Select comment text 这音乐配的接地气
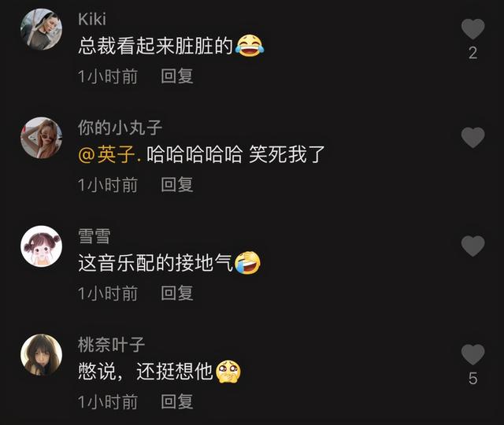This screenshot has height=425, width=504. pos(156,263)
